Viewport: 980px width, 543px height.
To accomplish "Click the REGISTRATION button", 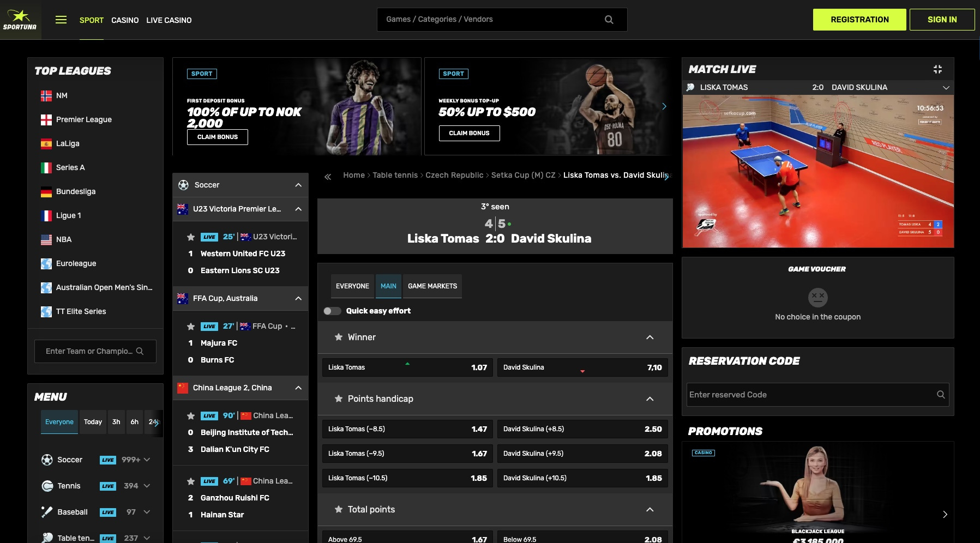I will point(859,19).
